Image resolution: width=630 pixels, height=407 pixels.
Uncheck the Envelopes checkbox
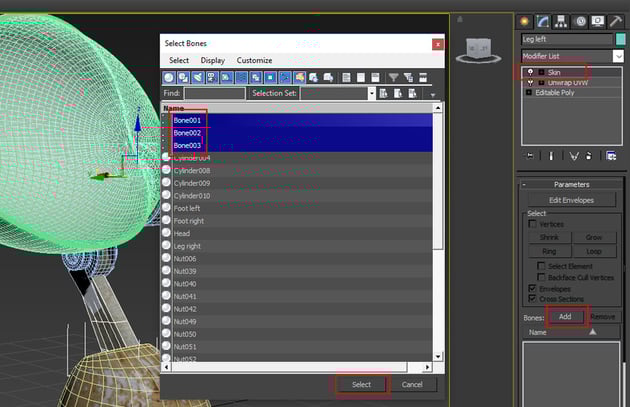click(x=532, y=288)
